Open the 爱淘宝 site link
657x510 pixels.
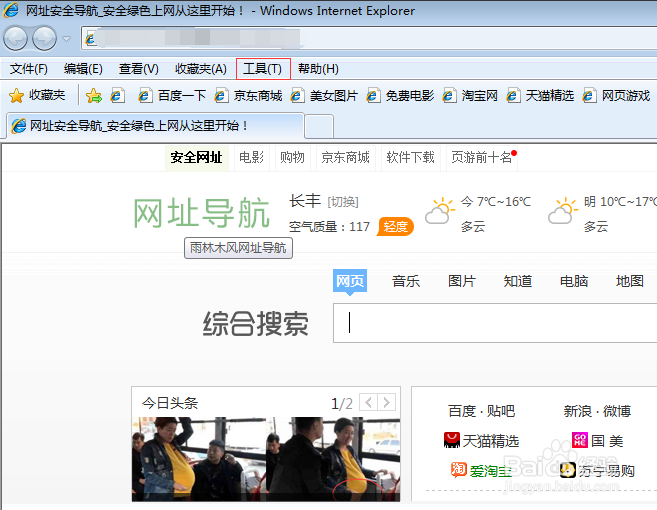490,471
